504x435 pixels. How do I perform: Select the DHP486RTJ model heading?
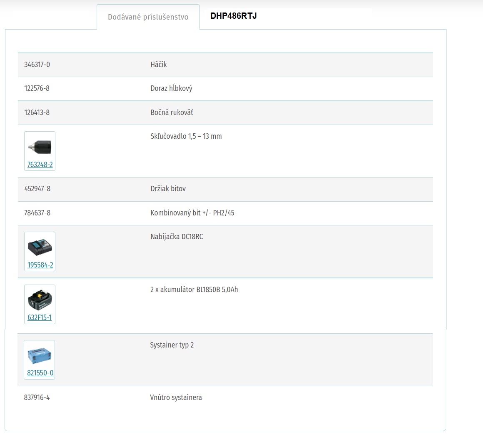coord(234,16)
